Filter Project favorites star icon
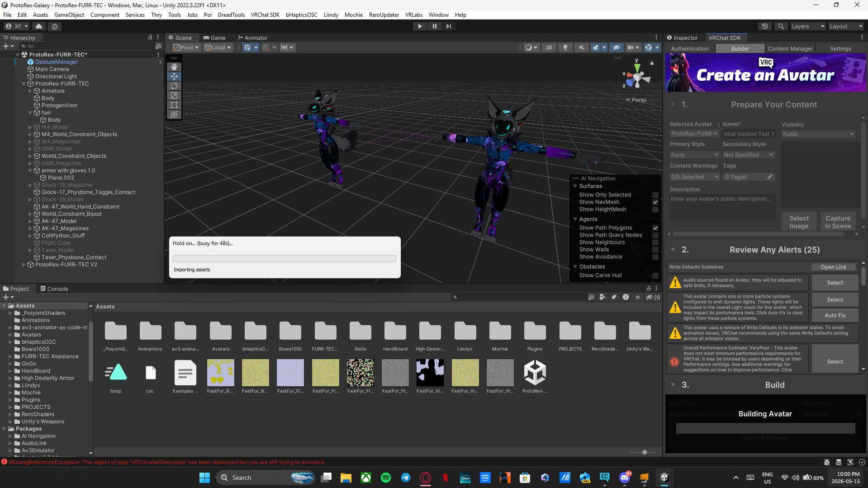This screenshot has width=868, height=488. [638, 297]
